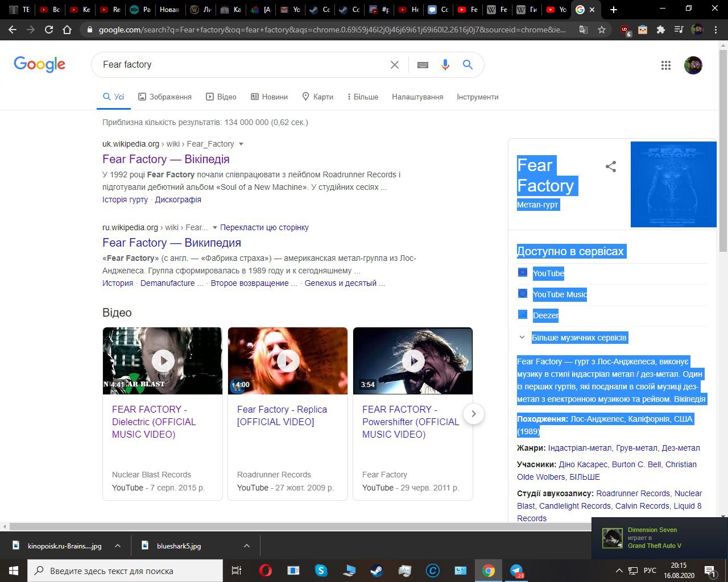Launch Opera from the taskbar
728x582 pixels.
click(x=265, y=571)
